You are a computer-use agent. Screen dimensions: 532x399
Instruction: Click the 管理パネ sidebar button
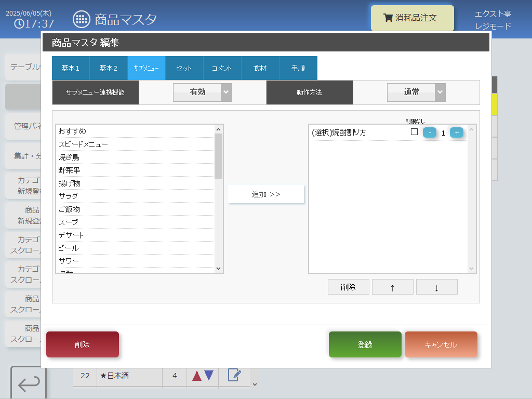click(x=23, y=126)
